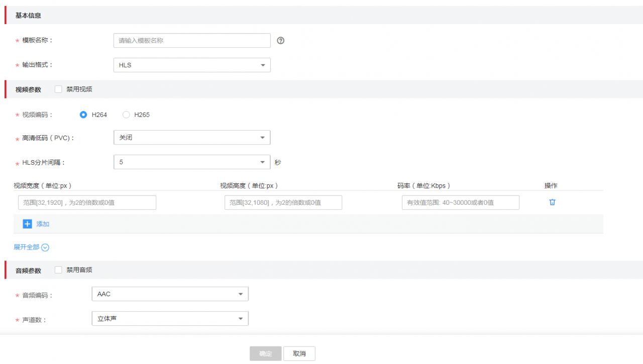This screenshot has width=643, height=364.
Task: Click the 取消 button
Action: click(299, 353)
